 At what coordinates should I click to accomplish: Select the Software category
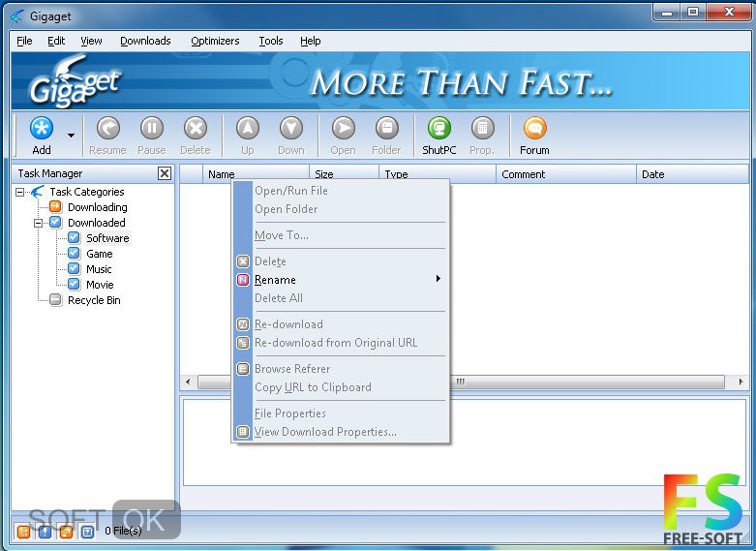[107, 238]
